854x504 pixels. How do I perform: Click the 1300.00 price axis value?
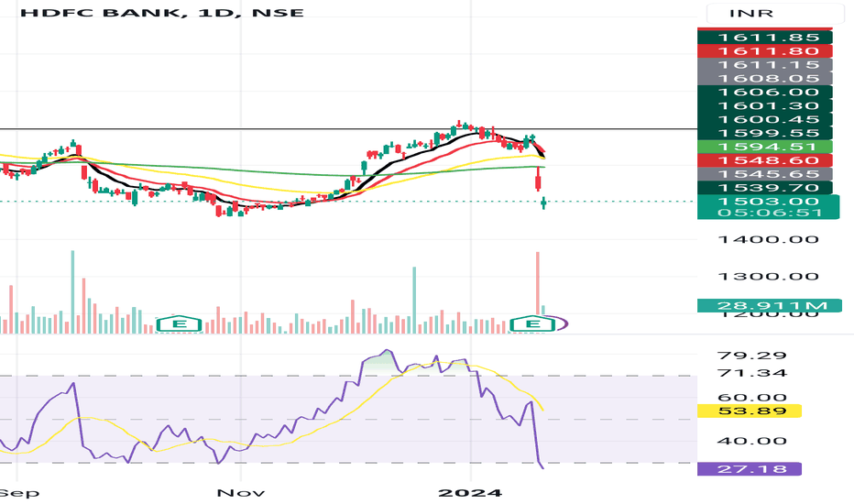tap(769, 277)
